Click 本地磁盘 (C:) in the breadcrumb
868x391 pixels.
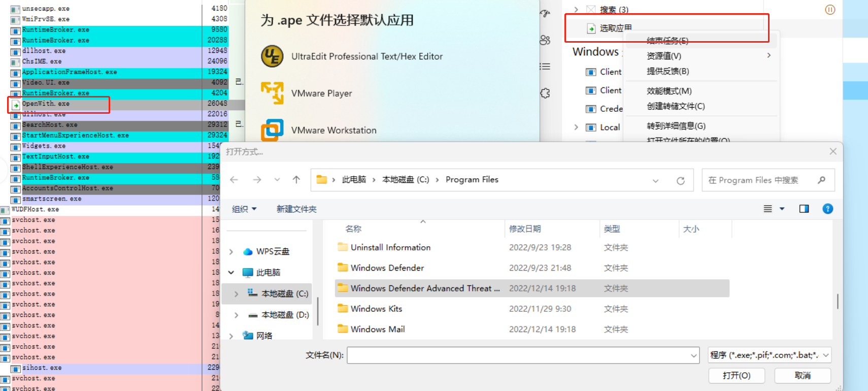(x=406, y=180)
